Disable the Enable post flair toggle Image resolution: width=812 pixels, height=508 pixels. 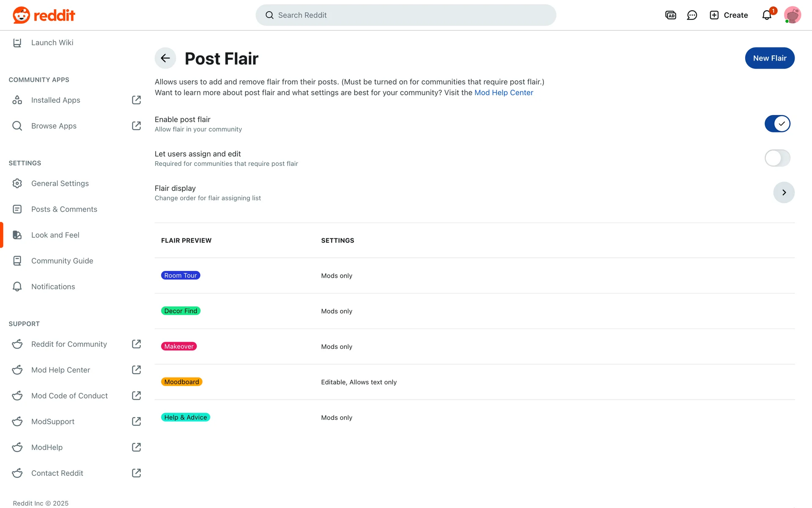[777, 124]
